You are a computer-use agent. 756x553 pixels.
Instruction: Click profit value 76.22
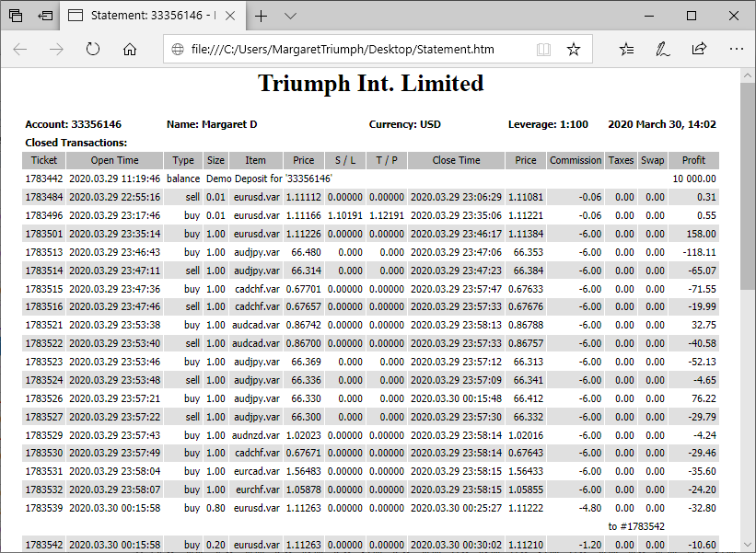point(704,398)
